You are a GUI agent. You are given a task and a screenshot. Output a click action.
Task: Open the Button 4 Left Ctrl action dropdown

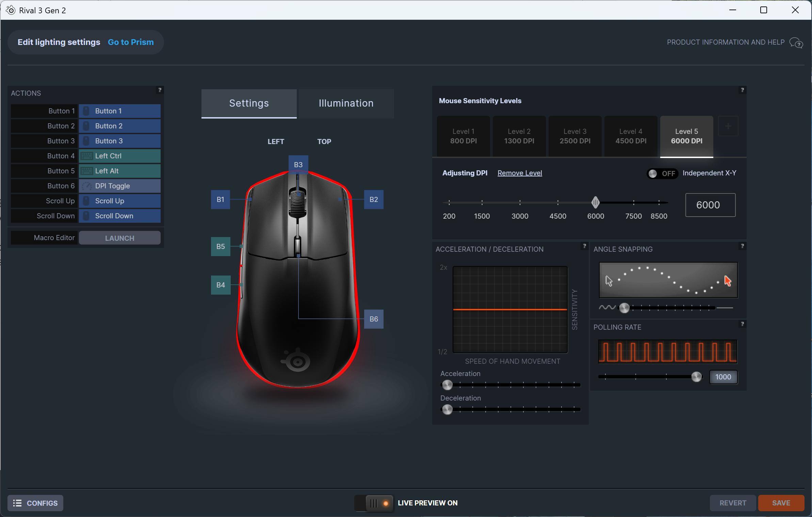[119, 156]
